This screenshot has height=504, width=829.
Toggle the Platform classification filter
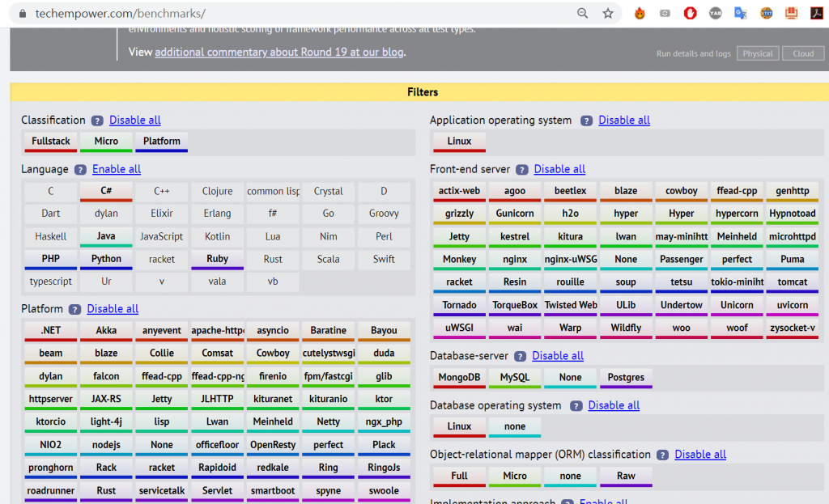point(162,142)
